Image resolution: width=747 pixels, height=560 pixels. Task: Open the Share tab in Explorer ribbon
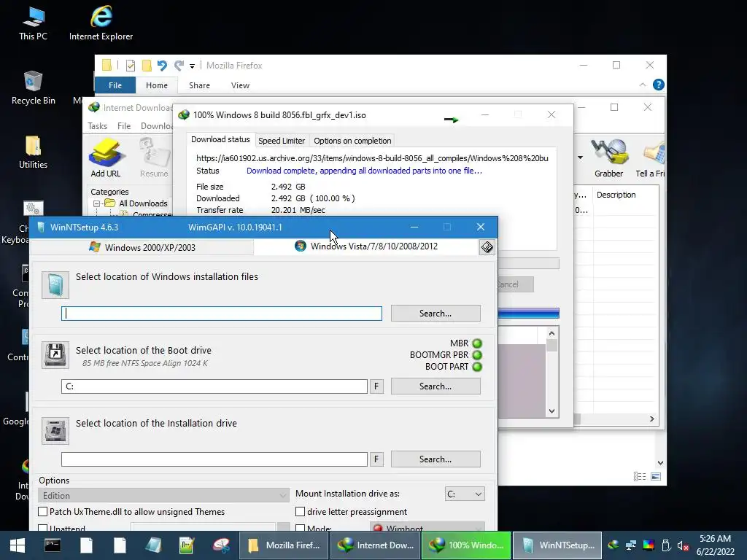point(199,85)
